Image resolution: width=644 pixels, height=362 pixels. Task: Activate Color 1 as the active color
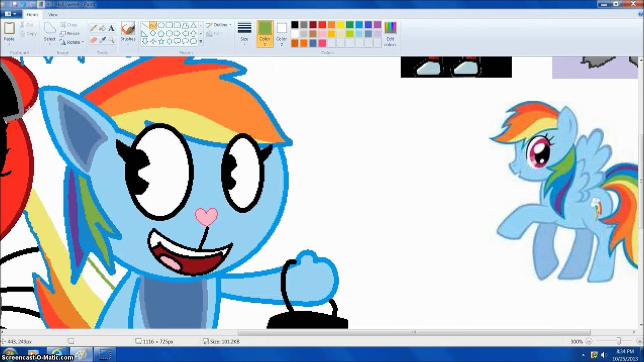pos(265,34)
